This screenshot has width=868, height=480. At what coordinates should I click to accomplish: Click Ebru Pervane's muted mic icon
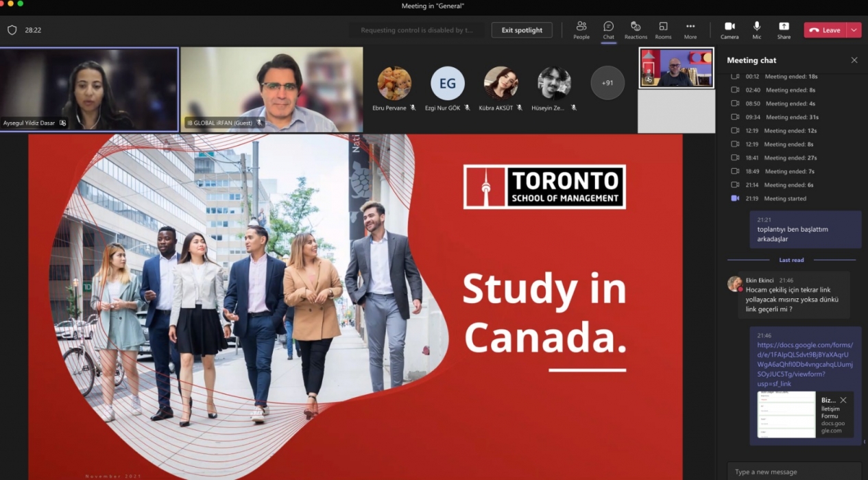click(x=413, y=108)
